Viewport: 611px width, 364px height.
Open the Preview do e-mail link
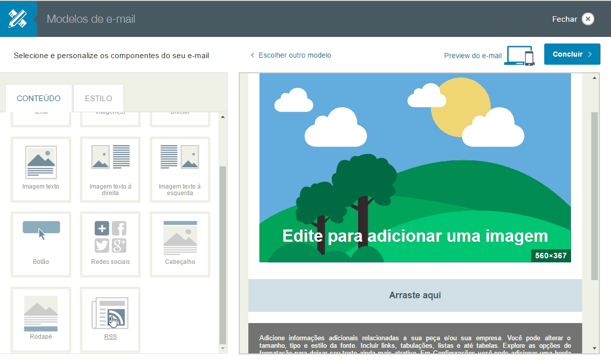(472, 56)
